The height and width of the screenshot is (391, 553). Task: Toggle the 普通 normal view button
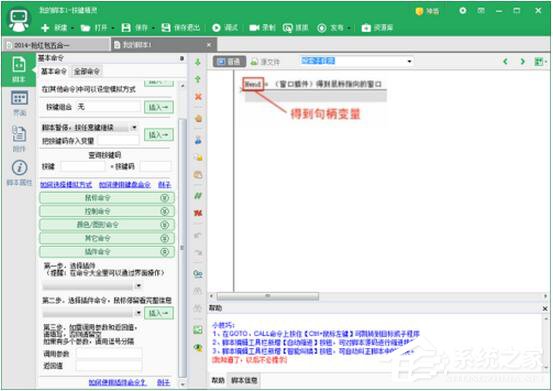click(229, 62)
